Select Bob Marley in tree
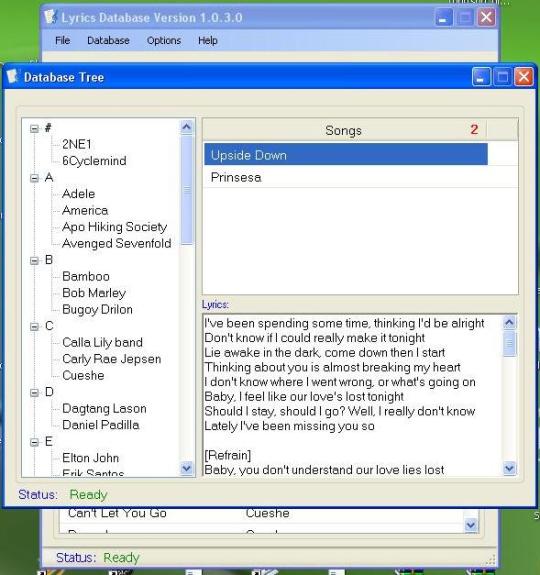 [94, 293]
